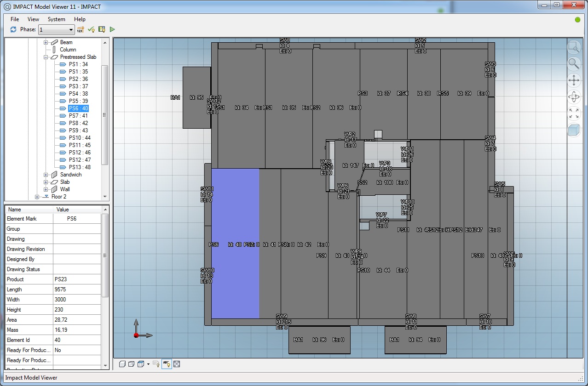Refresh the model with the blue arrows icon

pyautogui.click(x=13, y=29)
